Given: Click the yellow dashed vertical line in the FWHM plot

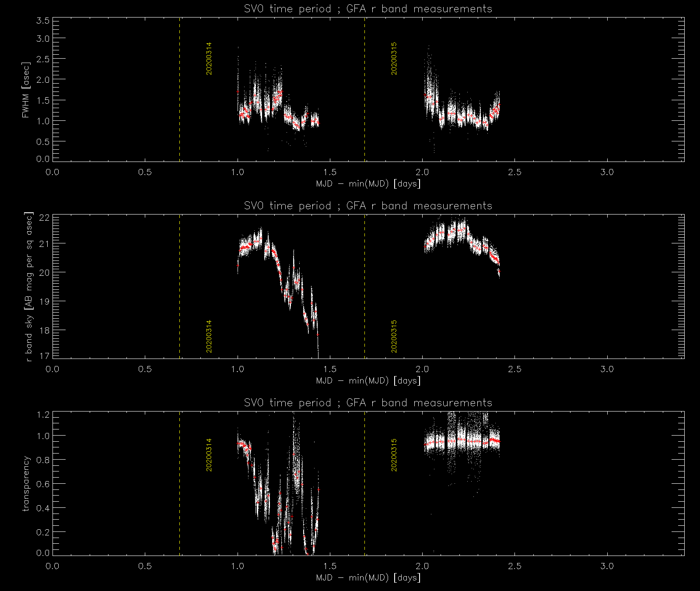Looking at the screenshot, I should coord(180,90).
